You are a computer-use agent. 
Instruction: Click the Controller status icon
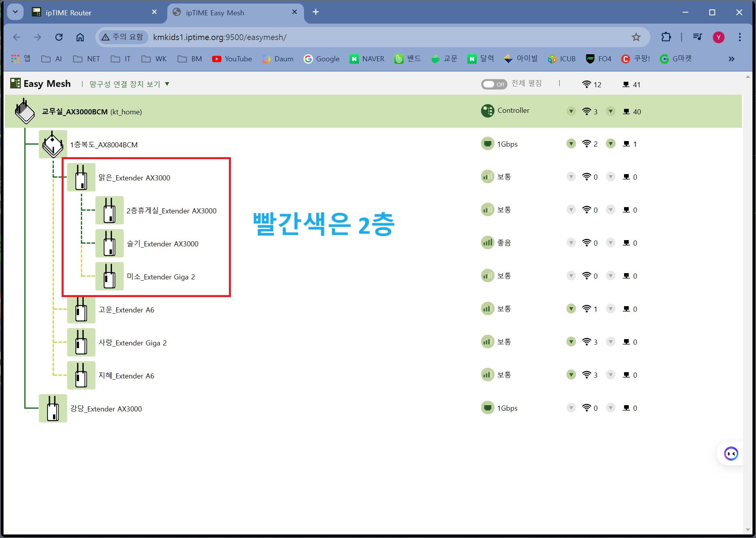coord(487,111)
